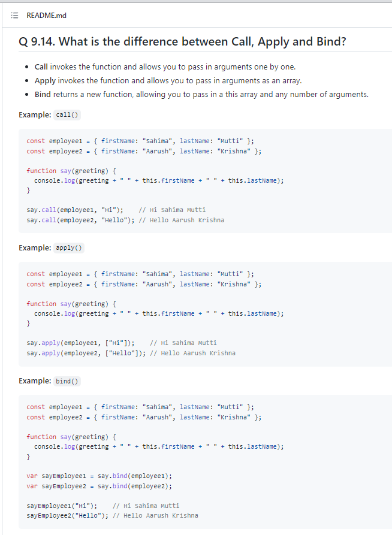Screen dimensions: 392x535
Task: Click the sayEmployee2("Hello") call line
Action: click(x=66, y=515)
